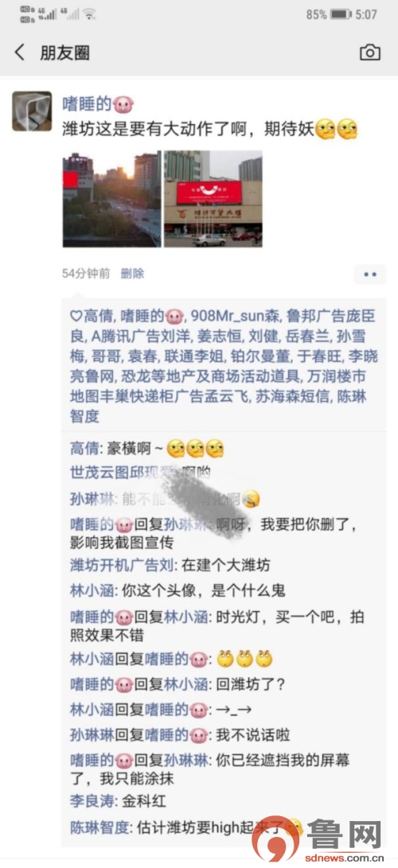Open the street sunset photo thumbnail

(111, 199)
